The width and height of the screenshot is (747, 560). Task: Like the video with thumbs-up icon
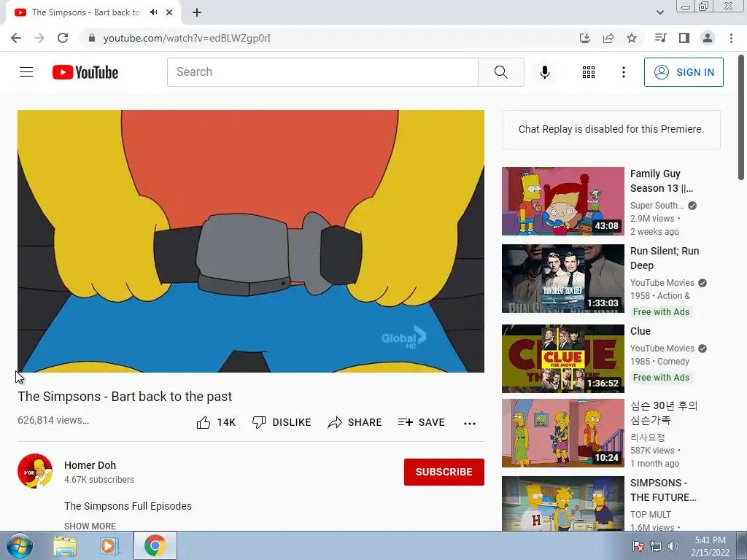click(204, 422)
